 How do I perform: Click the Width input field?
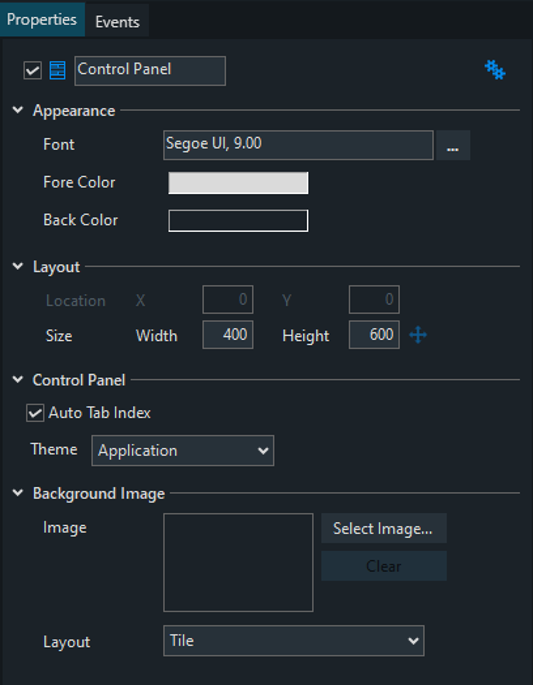click(x=228, y=335)
